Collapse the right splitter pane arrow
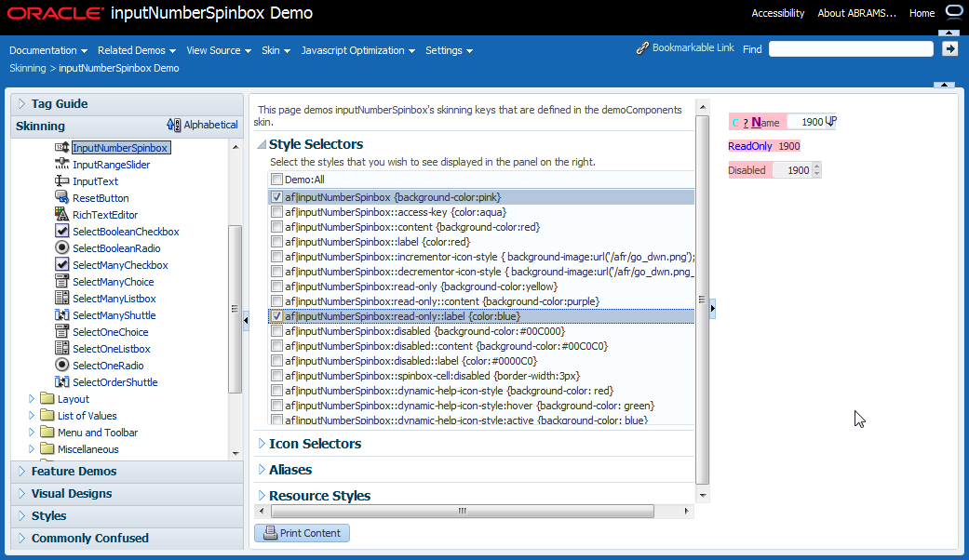Viewport: 969px width, 560px height. (712, 308)
